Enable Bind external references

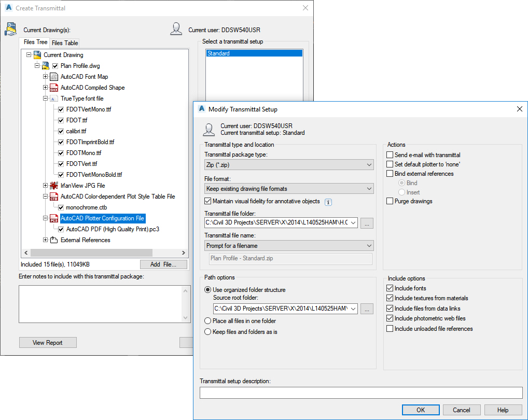pyautogui.click(x=390, y=174)
